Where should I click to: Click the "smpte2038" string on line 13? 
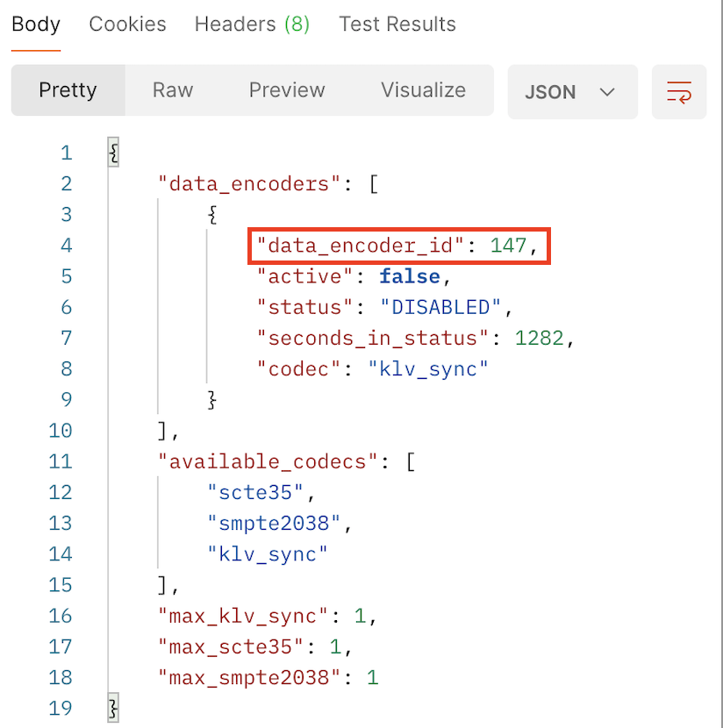tap(274, 524)
